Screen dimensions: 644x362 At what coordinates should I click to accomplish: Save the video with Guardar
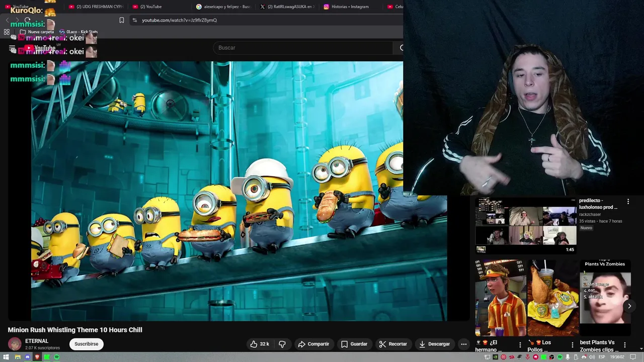354,344
